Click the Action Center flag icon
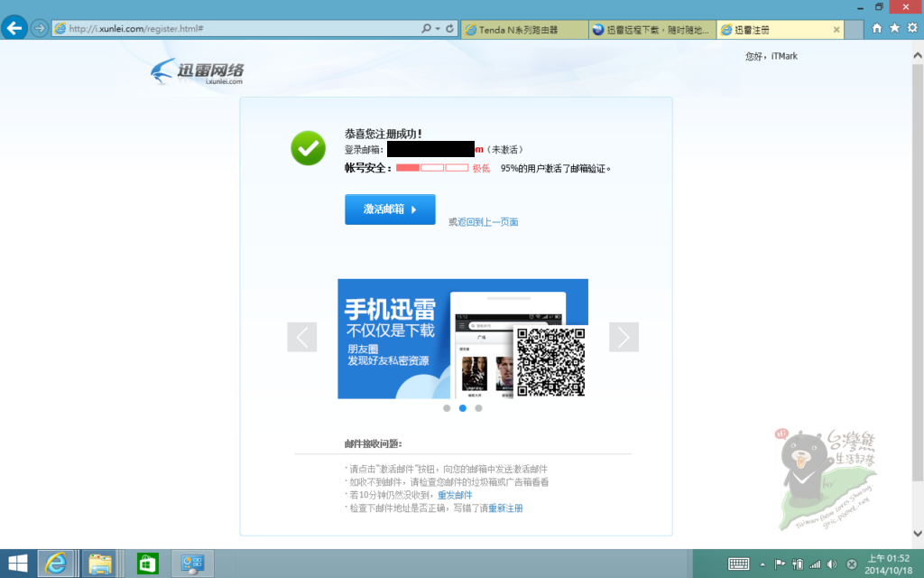 pyautogui.click(x=780, y=564)
